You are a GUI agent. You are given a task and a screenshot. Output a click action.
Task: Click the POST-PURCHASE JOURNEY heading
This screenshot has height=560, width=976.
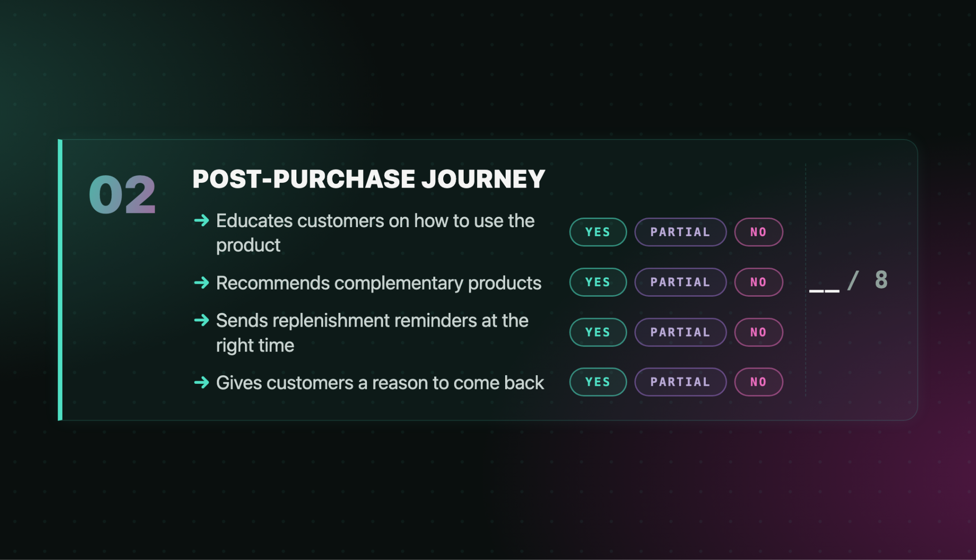pos(368,179)
